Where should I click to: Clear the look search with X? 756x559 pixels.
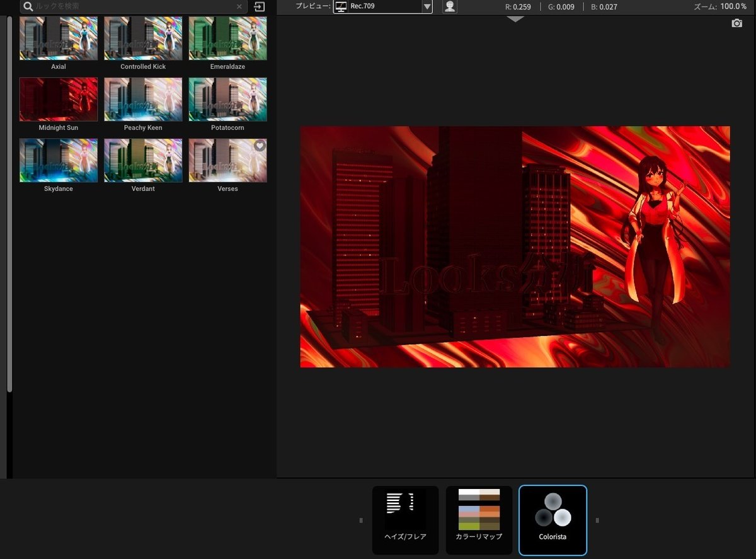pos(239,6)
